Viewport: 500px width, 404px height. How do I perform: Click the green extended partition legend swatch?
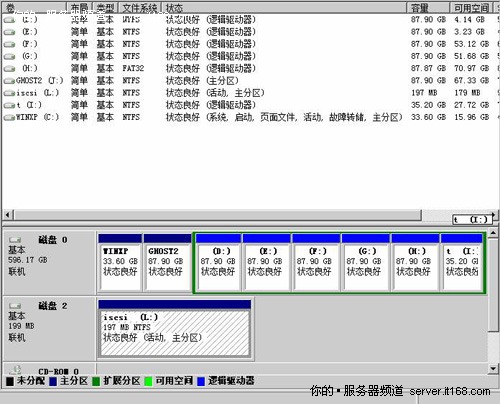96,381
